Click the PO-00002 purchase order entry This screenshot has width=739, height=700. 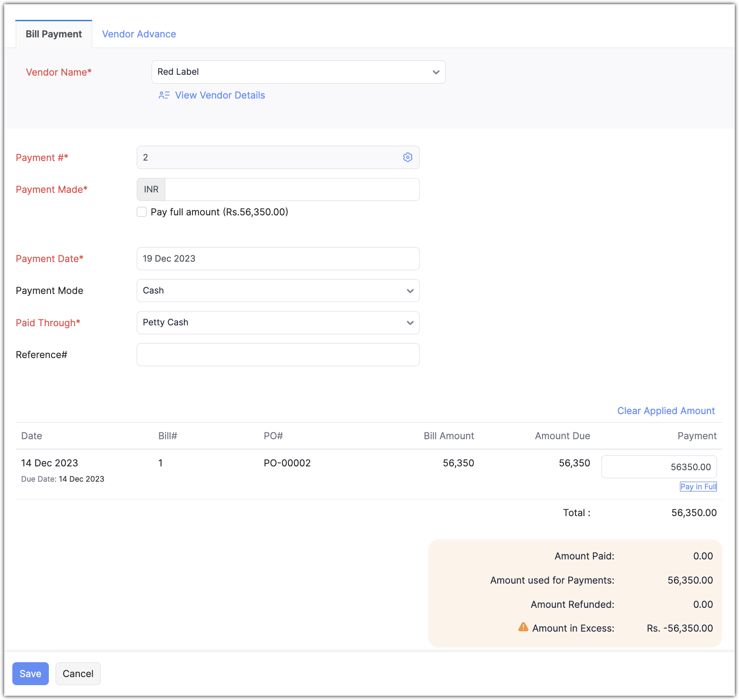(287, 463)
